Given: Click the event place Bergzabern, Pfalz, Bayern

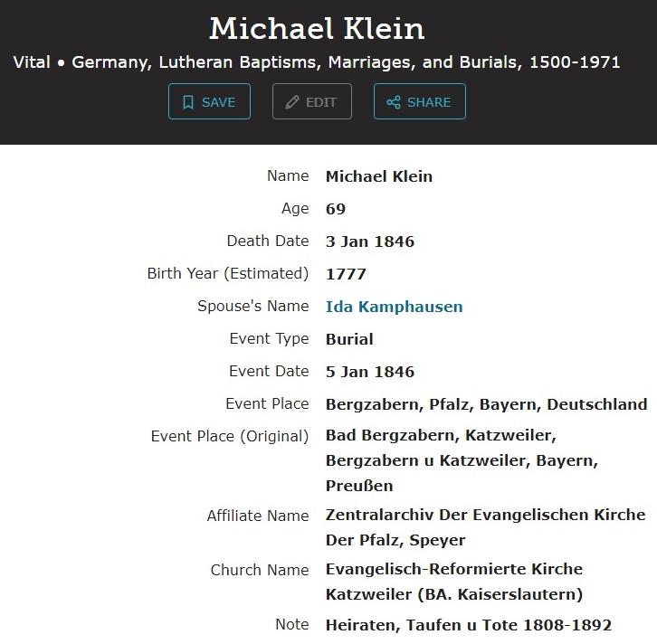Looking at the screenshot, I should [x=486, y=404].
